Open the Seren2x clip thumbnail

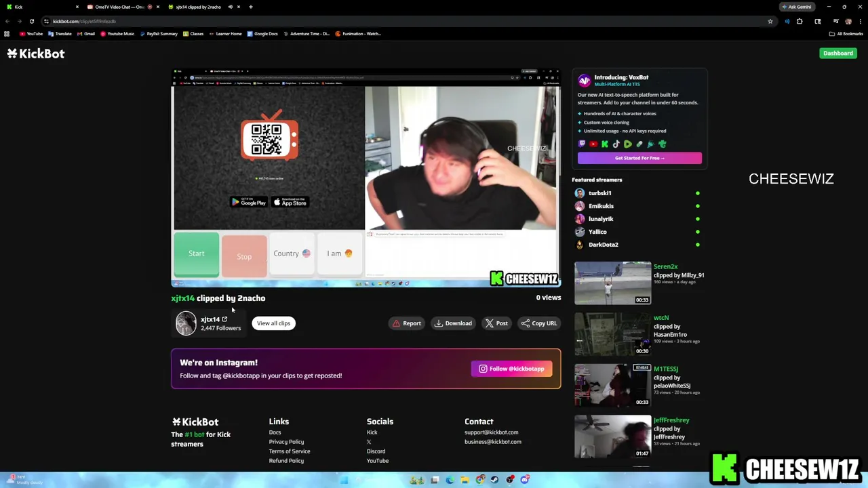pos(612,283)
